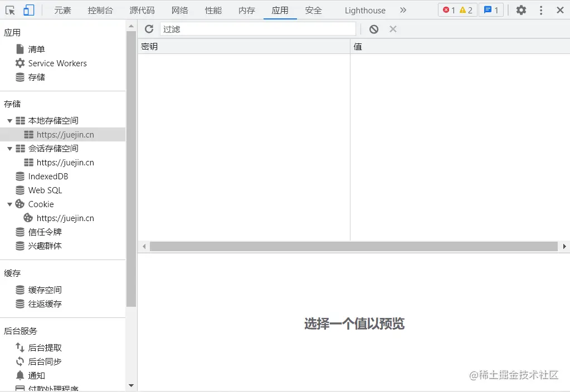Screen dimensions: 570x392
Task: Open the 性能 tab
Action: [213, 11]
